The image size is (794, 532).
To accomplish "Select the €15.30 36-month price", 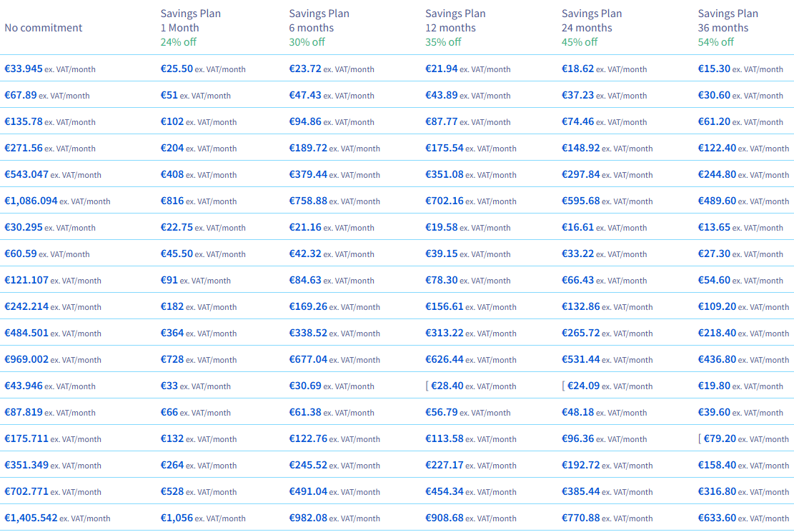I will [x=714, y=69].
